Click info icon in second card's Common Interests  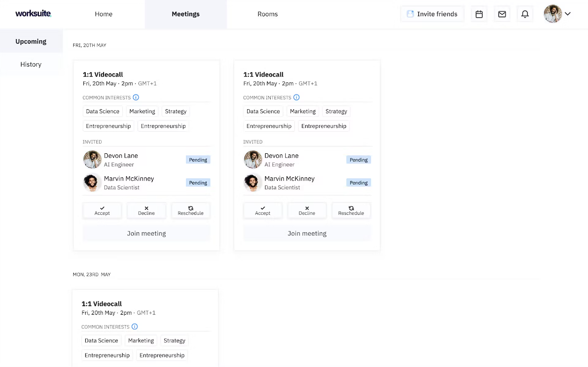click(x=296, y=97)
